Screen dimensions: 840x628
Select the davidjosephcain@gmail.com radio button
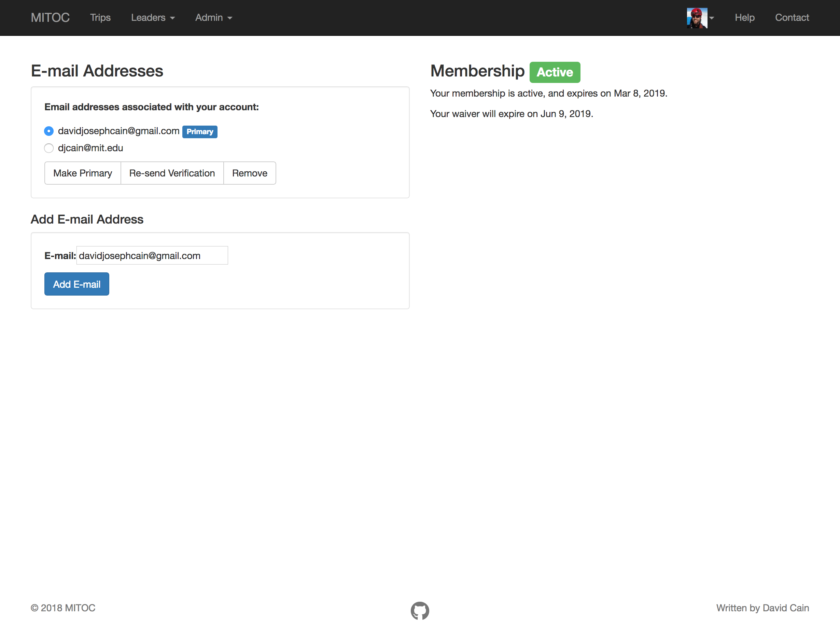pos(49,131)
